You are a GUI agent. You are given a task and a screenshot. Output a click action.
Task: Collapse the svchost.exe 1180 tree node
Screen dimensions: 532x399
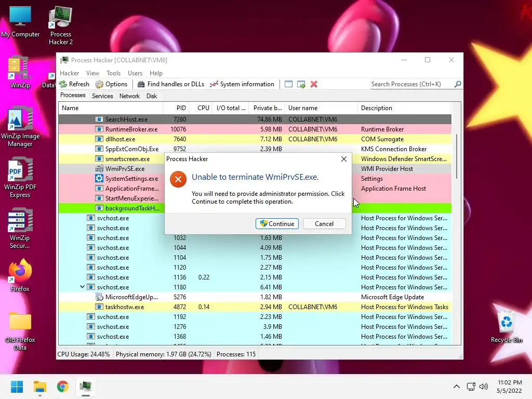click(x=82, y=287)
